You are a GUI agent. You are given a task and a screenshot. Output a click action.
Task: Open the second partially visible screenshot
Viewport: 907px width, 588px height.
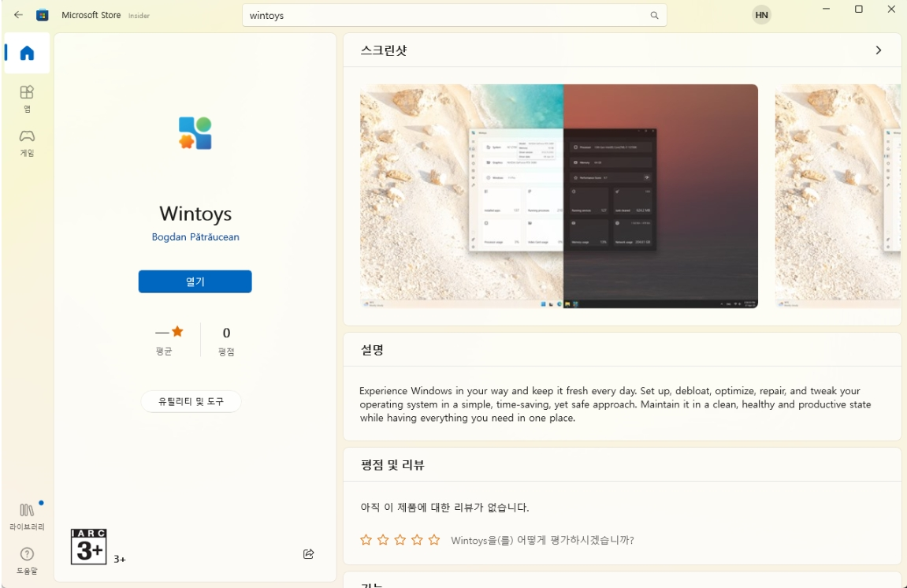click(x=838, y=196)
